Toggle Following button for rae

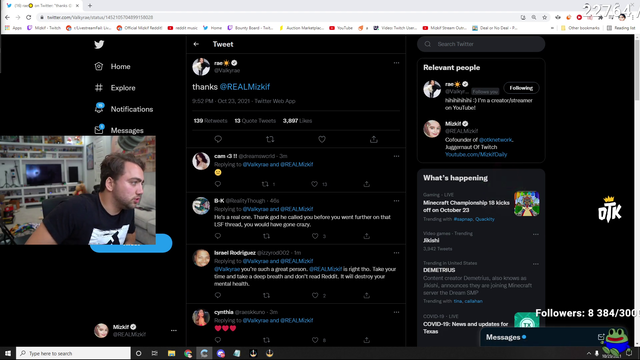pos(521,88)
